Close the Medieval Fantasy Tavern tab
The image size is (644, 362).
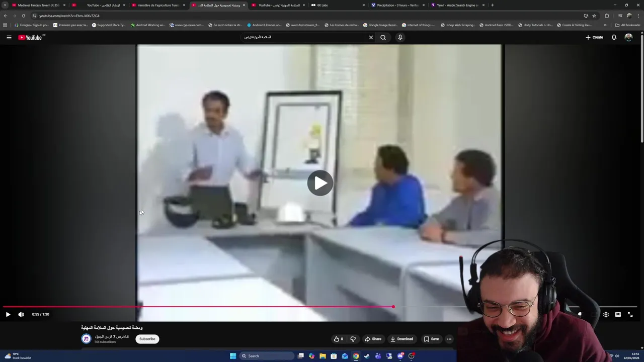click(64, 5)
